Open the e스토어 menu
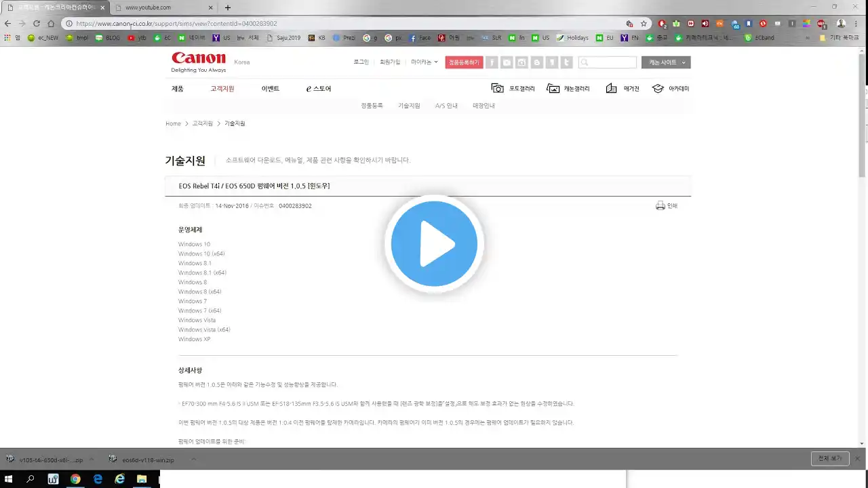The height and width of the screenshot is (488, 868). (319, 89)
